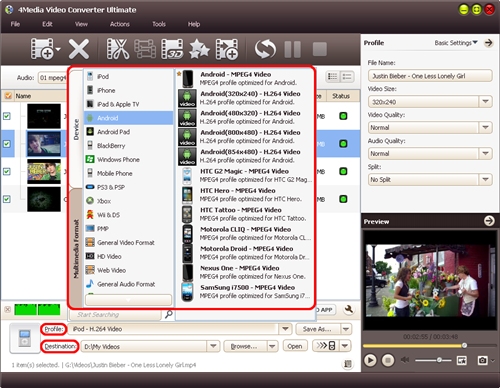
Task: Choose Nexus One - MPEG4 Video profile
Action: (x=245, y=272)
